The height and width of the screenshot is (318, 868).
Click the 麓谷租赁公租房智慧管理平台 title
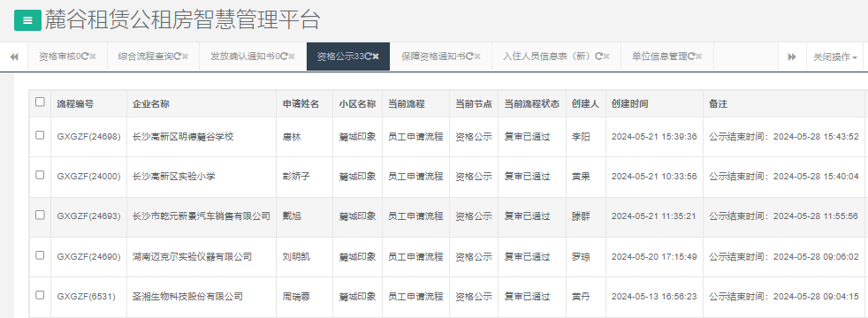(182, 20)
